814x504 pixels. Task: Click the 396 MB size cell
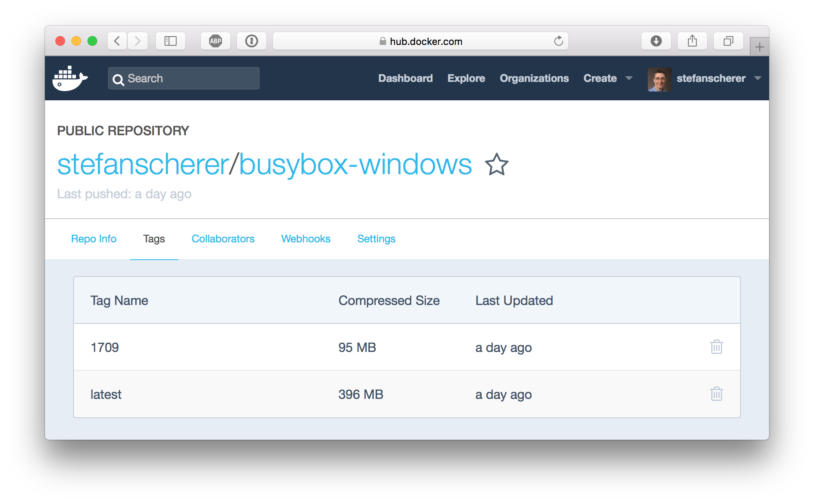[x=361, y=394]
